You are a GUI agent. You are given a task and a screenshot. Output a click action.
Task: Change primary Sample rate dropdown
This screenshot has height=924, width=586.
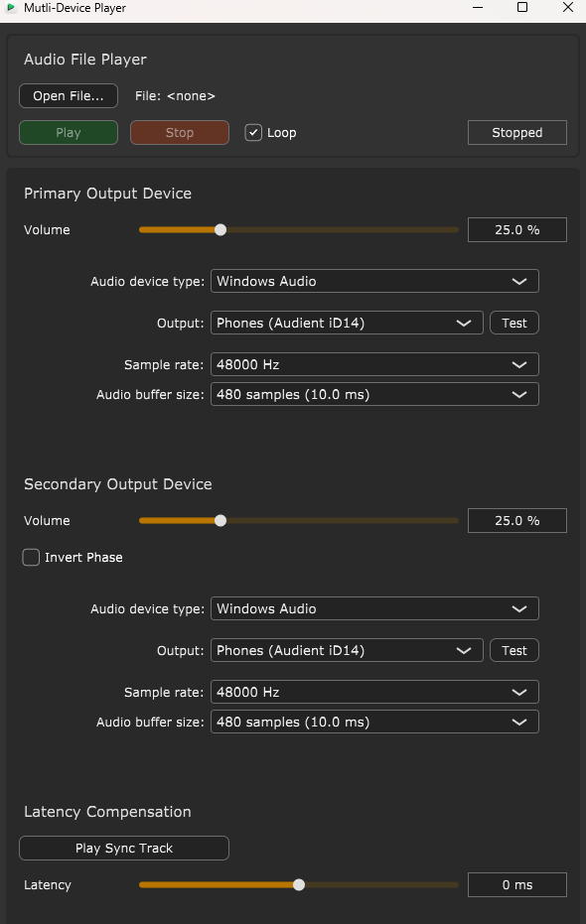pyautogui.click(x=375, y=365)
